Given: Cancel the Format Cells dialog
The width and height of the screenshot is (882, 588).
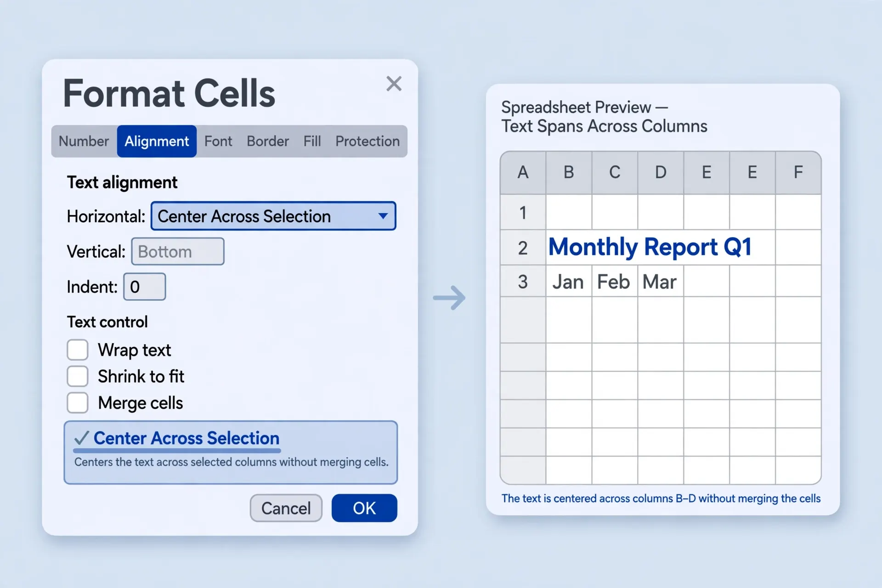Looking at the screenshot, I should (x=286, y=508).
